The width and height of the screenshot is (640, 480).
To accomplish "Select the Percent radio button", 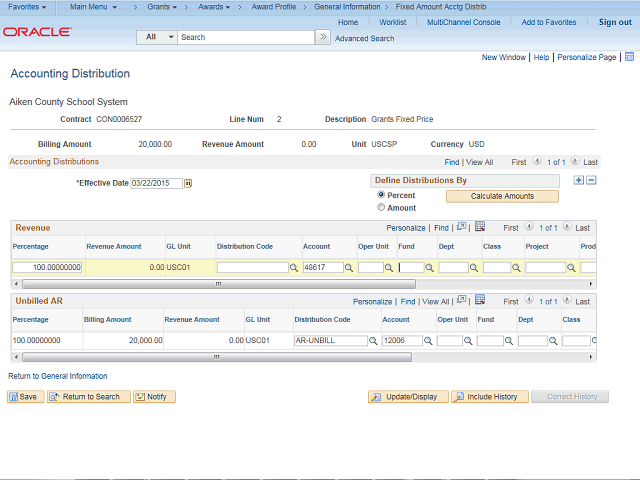I will click(x=381, y=195).
